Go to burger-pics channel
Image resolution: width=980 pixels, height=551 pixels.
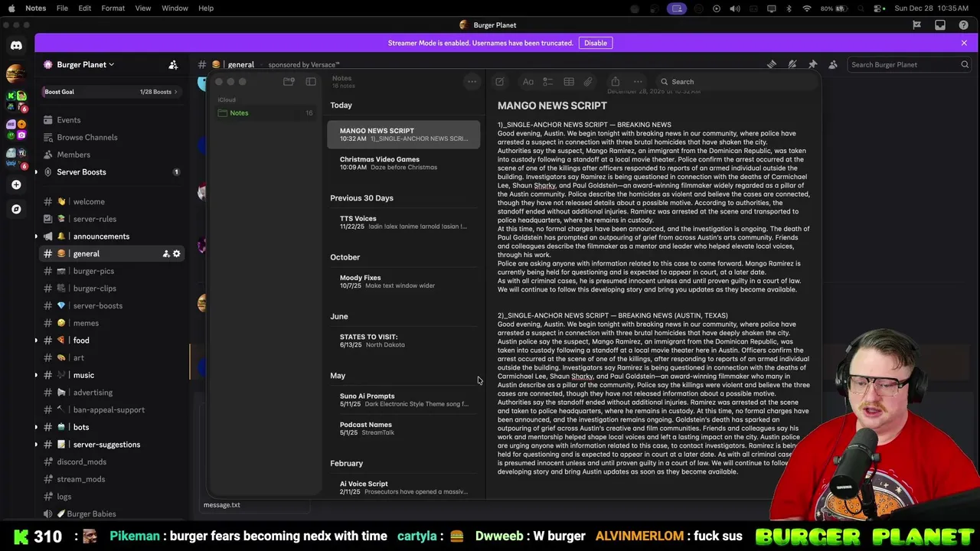[x=112, y=271]
